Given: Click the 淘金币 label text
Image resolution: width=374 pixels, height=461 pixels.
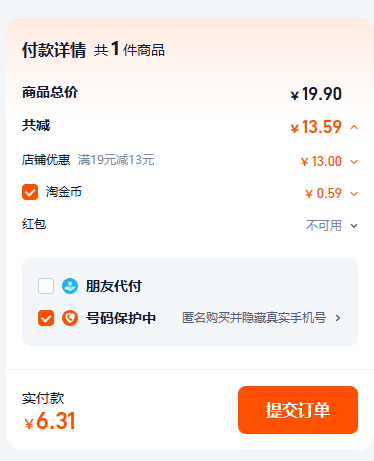Looking at the screenshot, I should (64, 192).
